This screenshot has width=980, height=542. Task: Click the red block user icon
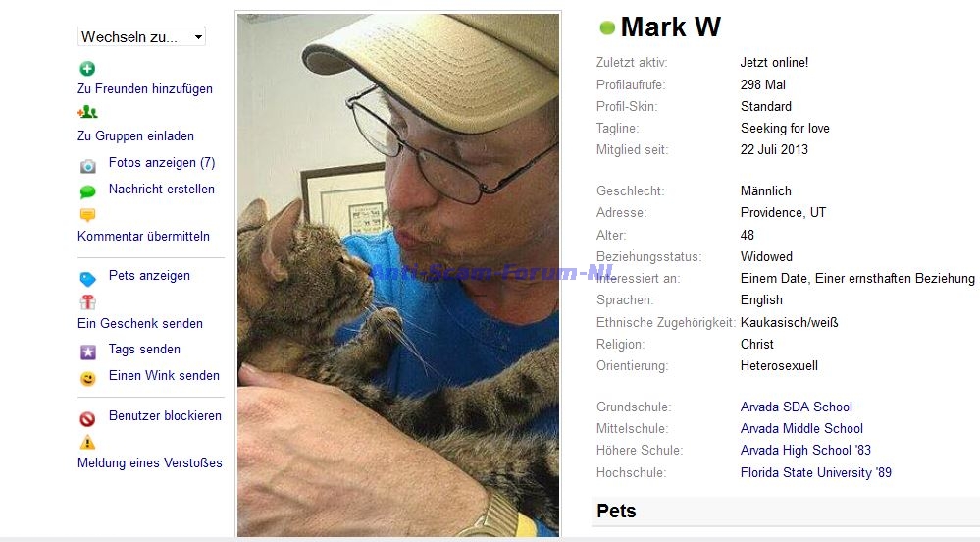click(x=87, y=418)
